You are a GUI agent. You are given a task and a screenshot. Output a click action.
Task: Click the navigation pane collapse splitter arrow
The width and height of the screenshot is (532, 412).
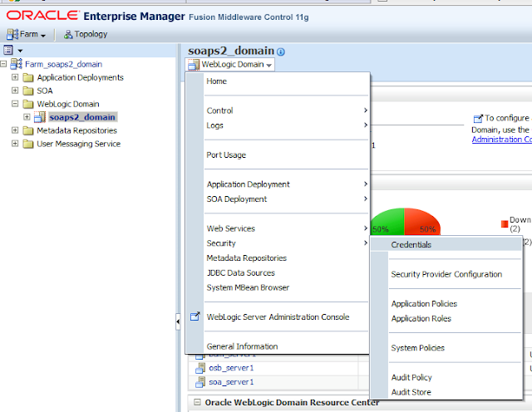pos(178,321)
